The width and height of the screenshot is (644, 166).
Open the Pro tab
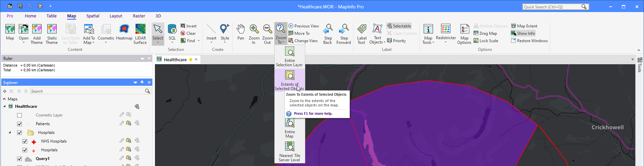pos(10,16)
